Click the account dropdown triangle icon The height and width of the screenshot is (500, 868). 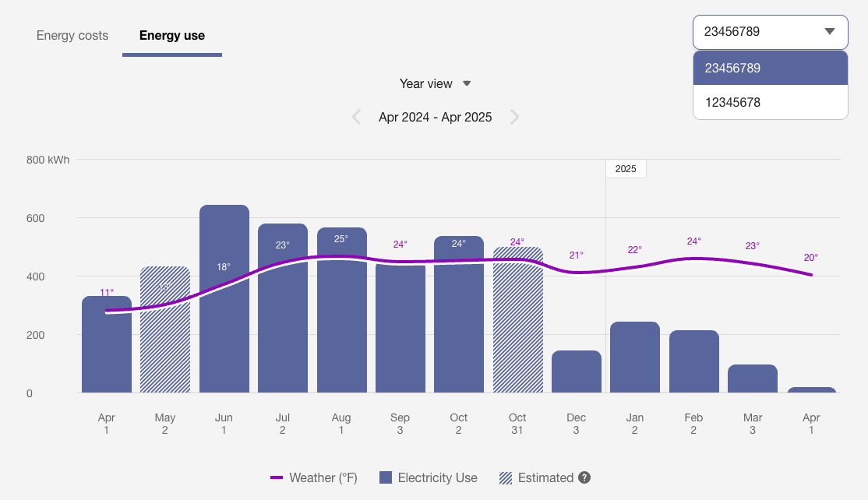(831, 32)
